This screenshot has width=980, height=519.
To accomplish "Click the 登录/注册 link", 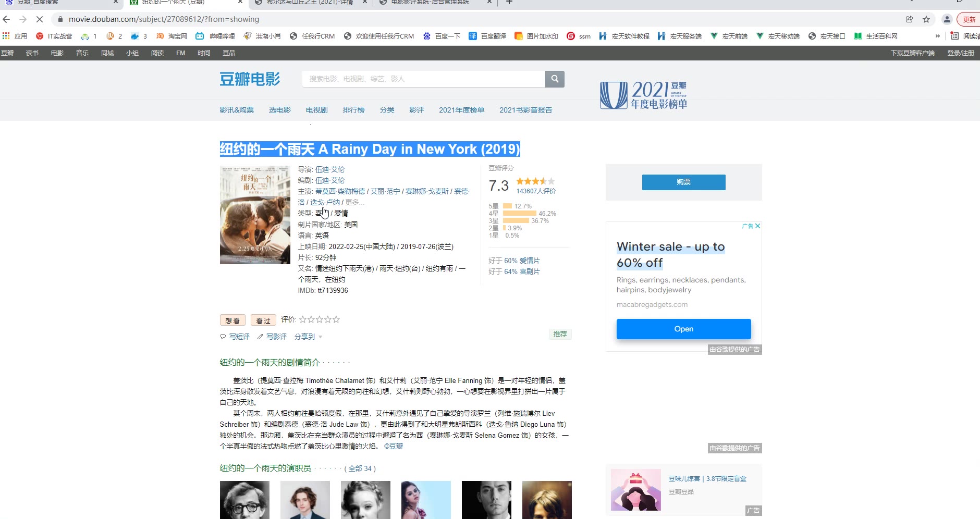I will point(961,53).
